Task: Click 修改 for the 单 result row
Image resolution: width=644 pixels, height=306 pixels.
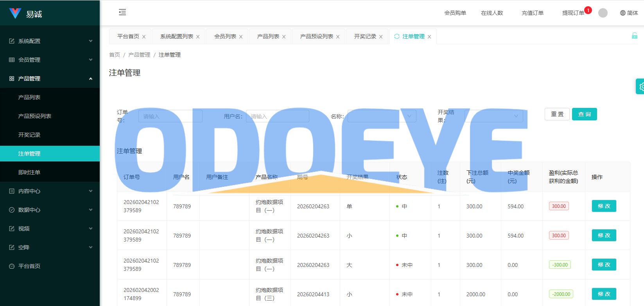Action: (604, 206)
